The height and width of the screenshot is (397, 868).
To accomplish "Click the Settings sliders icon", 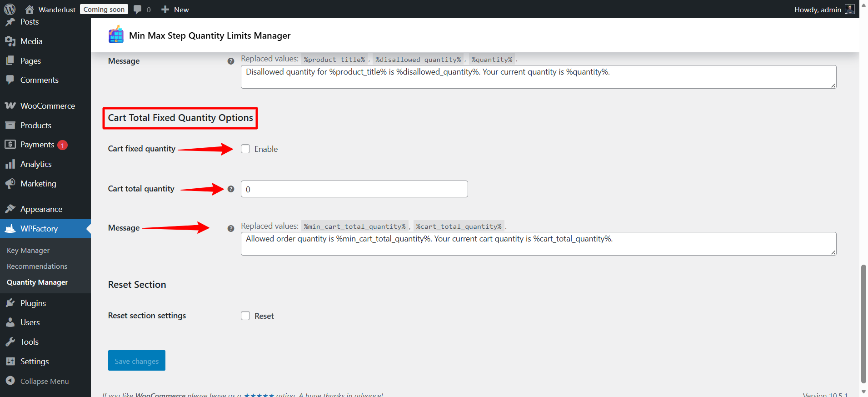I will (x=10, y=362).
